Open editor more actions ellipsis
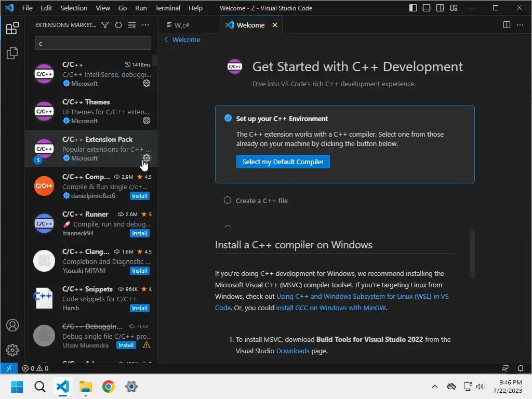The width and height of the screenshot is (532, 399). pos(520,25)
